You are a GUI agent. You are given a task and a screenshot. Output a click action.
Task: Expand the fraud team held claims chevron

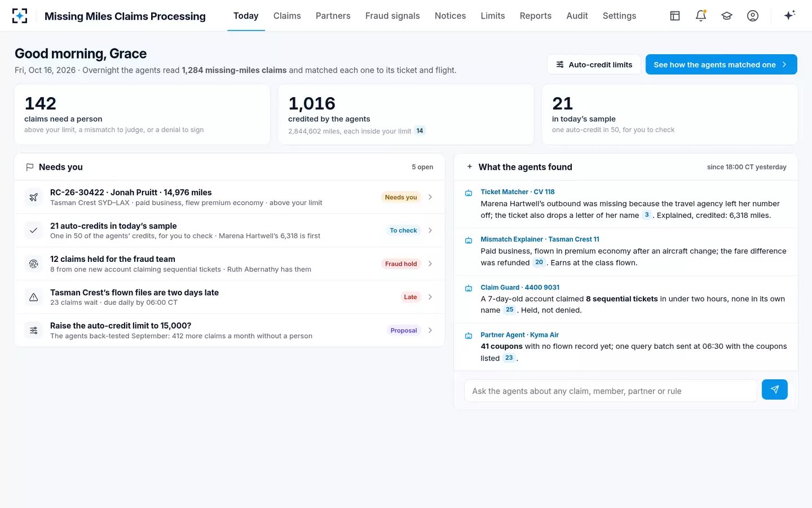[430, 264]
